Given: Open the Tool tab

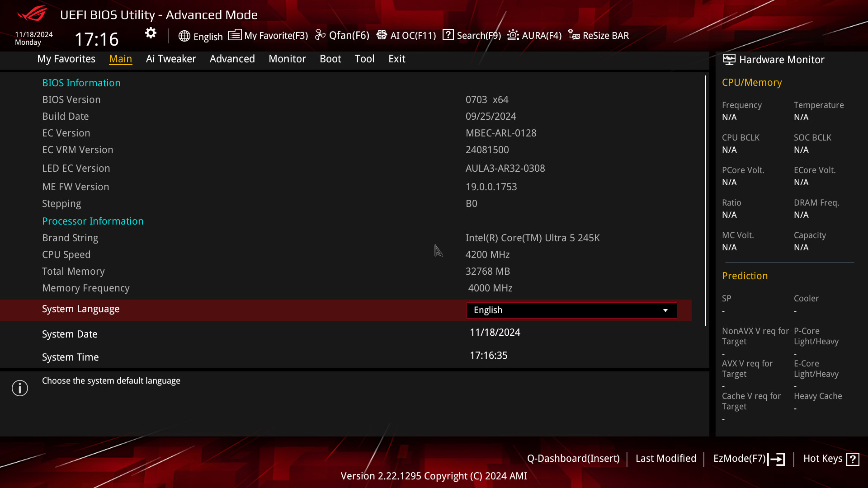Looking at the screenshot, I should tap(364, 59).
